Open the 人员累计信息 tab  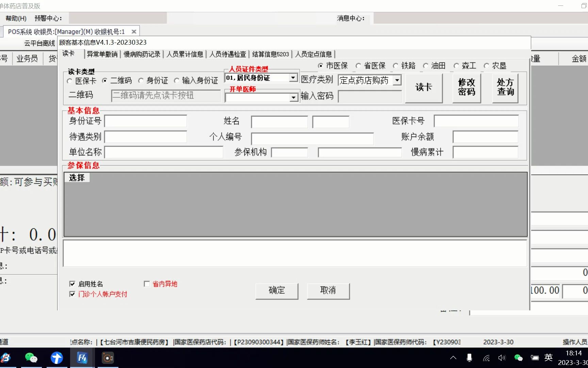185,54
